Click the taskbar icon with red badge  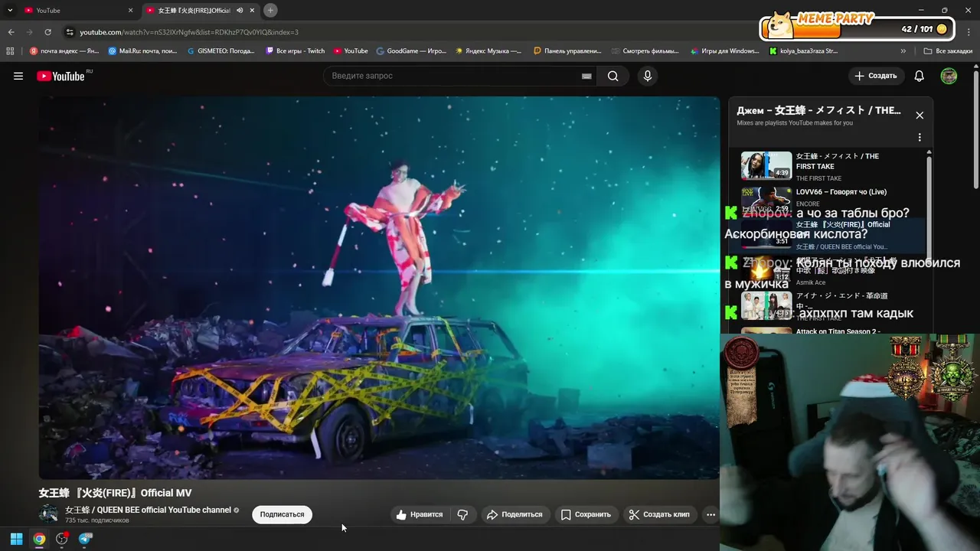point(62,539)
